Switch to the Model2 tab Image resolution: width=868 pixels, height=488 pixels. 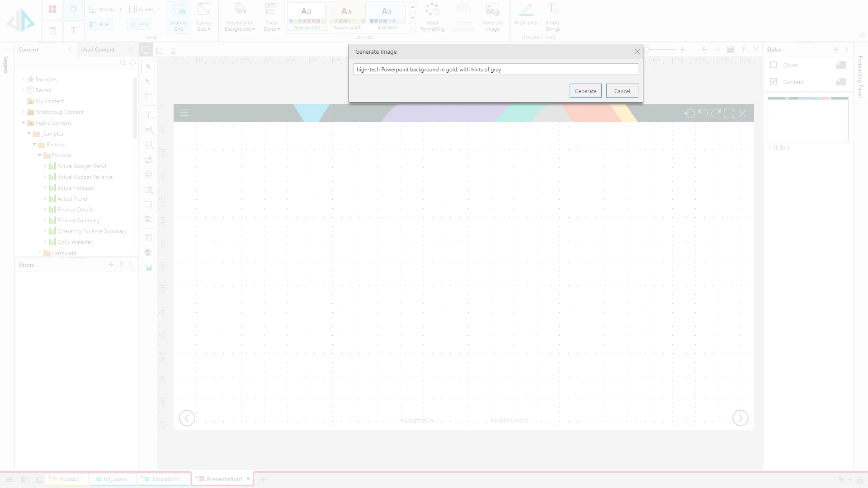tap(68, 479)
